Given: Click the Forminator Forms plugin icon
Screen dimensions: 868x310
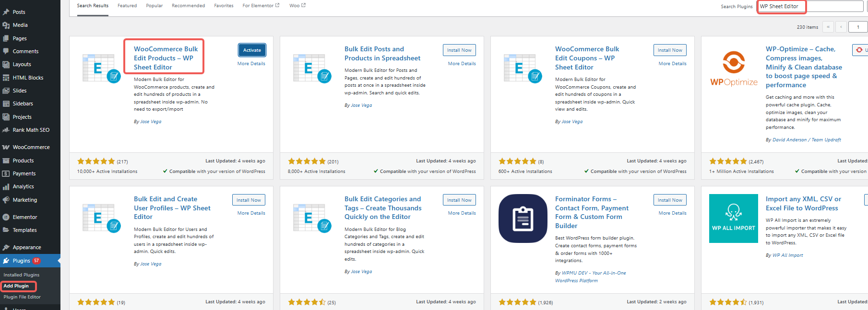Looking at the screenshot, I should pyautogui.click(x=523, y=218).
